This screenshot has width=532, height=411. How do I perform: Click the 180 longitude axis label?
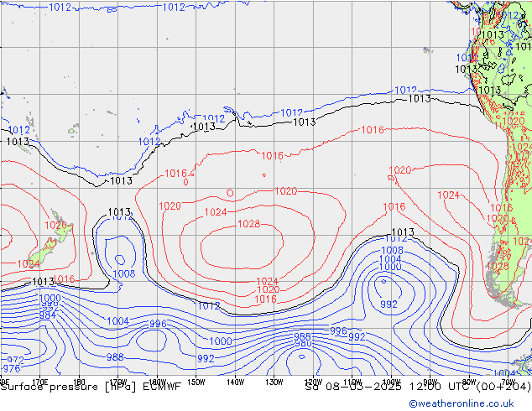[x=79, y=382]
